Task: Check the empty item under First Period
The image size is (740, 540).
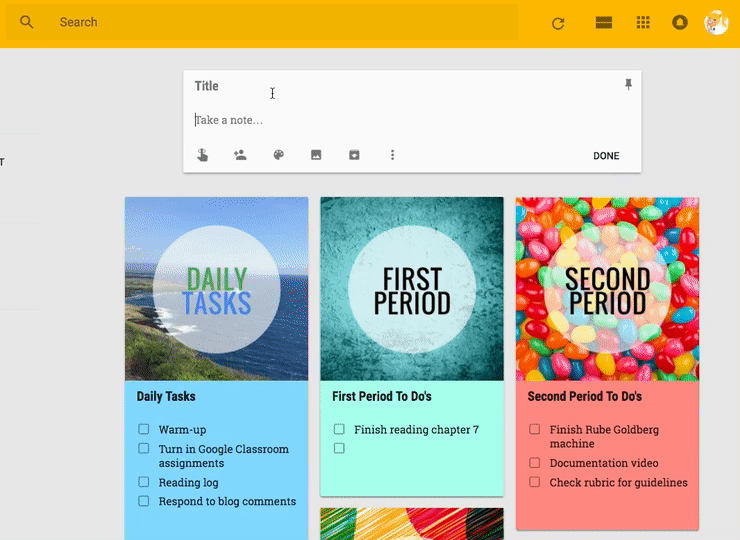Action: (339, 448)
